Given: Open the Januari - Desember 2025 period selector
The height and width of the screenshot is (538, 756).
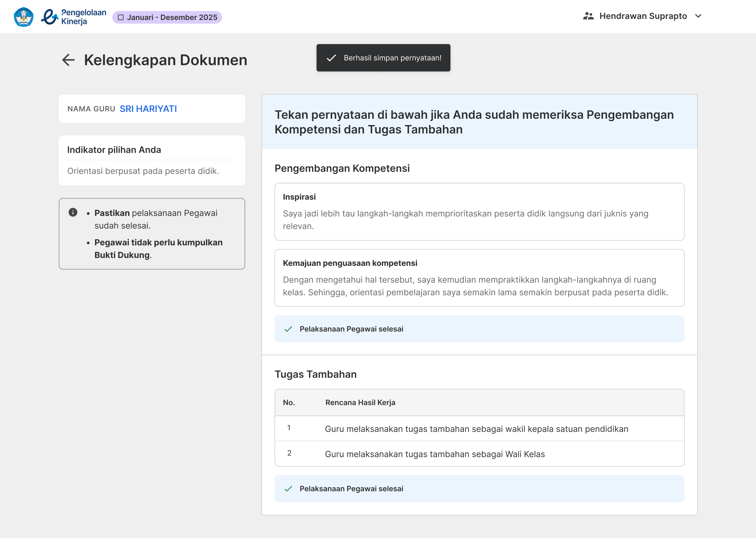Looking at the screenshot, I should (167, 17).
